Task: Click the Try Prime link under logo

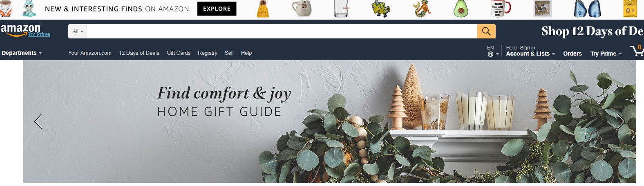Action: click(39, 34)
